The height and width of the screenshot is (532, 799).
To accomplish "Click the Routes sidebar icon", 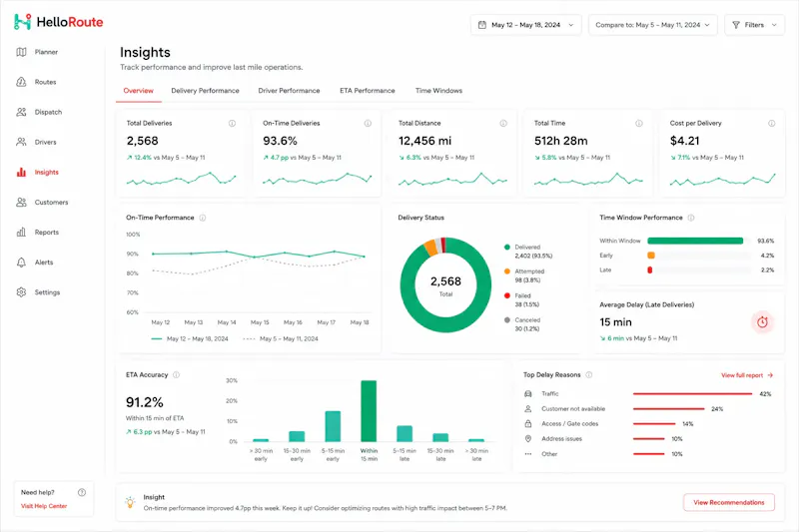I will [x=21, y=82].
